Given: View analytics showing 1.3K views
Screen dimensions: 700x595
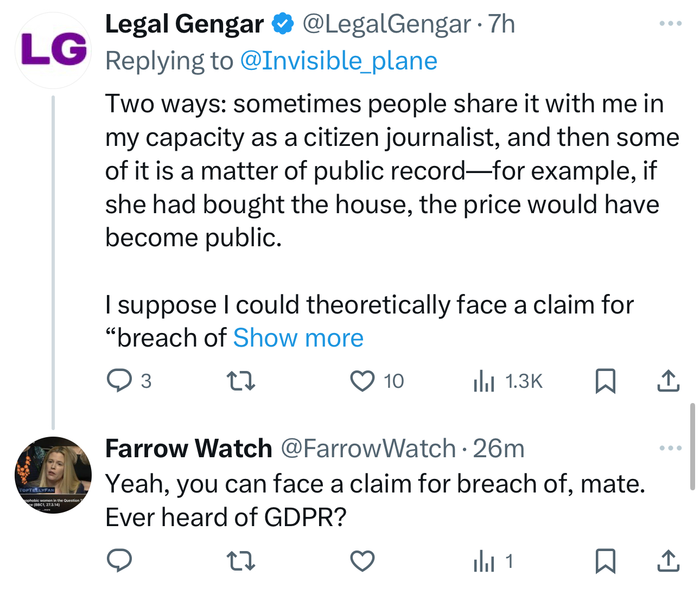Looking at the screenshot, I should [508, 381].
